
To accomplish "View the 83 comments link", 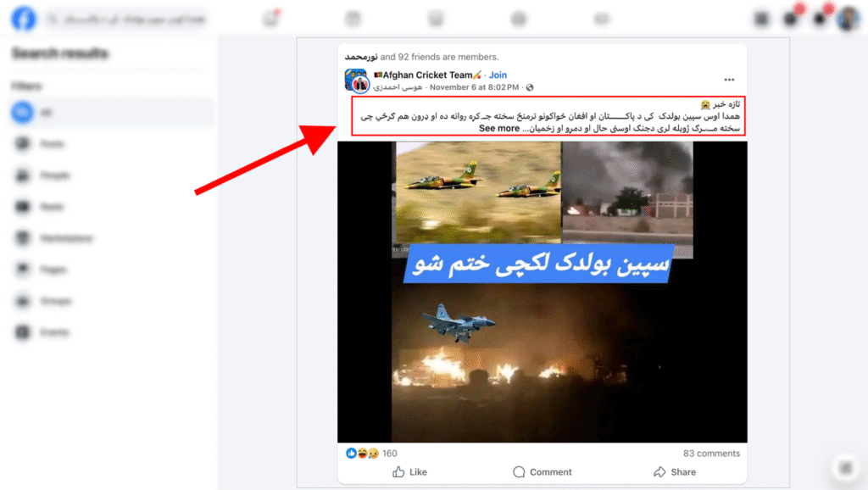I will (711, 453).
